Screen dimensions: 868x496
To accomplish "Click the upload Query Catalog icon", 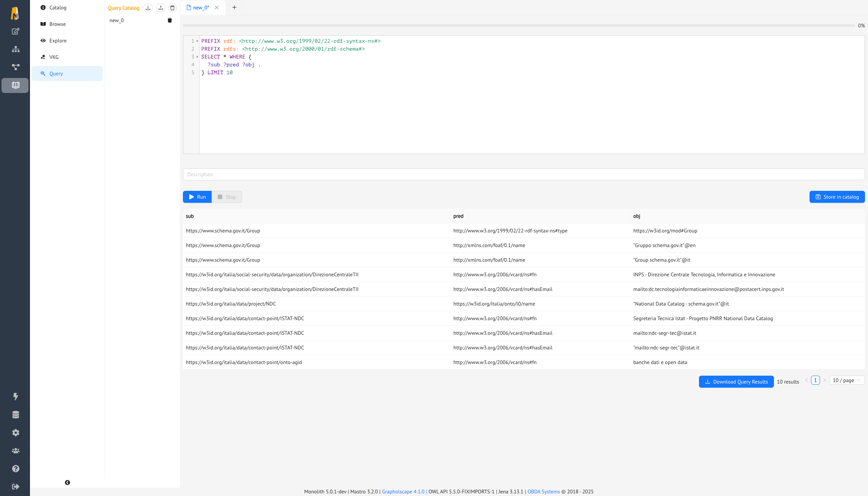I will pos(161,7).
